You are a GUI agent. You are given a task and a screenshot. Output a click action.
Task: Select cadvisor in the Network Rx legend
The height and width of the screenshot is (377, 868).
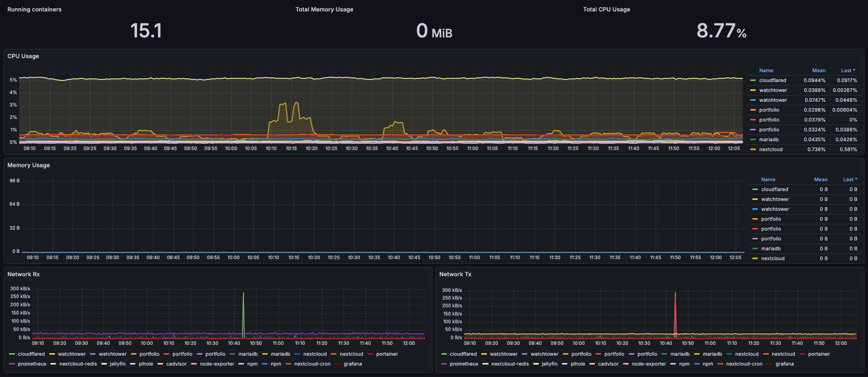177,364
